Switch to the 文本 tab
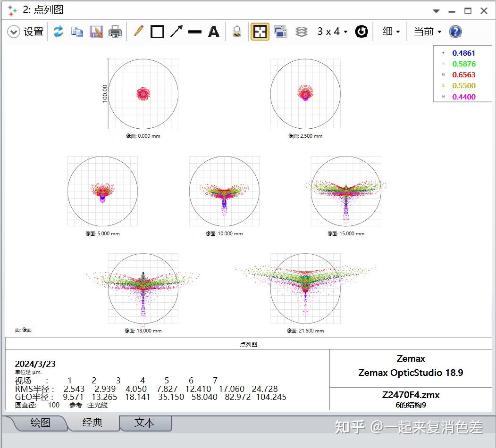496x448 pixels. pos(144,423)
